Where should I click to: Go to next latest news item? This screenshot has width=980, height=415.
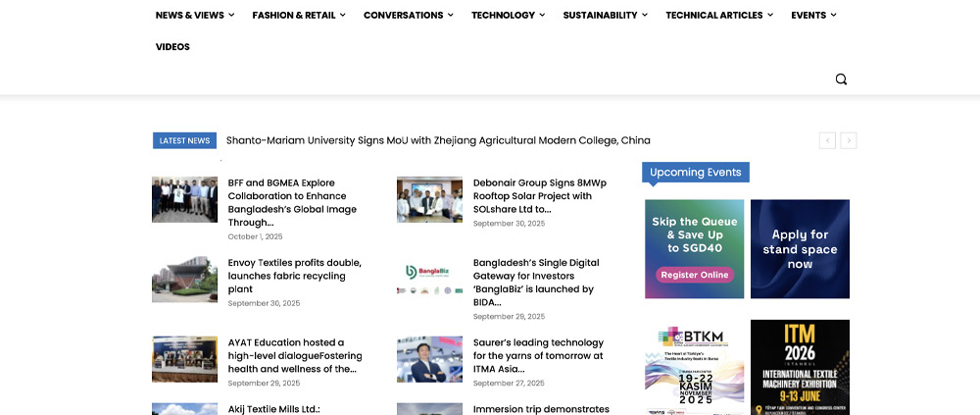pyautogui.click(x=849, y=140)
